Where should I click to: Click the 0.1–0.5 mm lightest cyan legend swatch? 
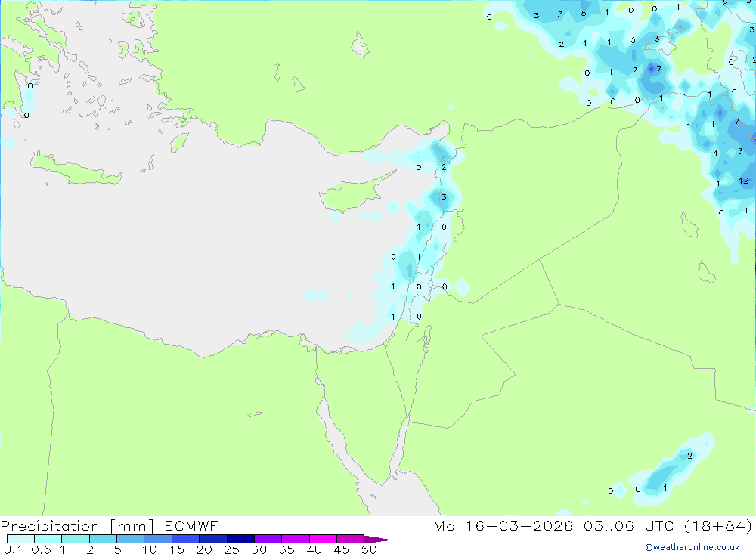click(20, 539)
